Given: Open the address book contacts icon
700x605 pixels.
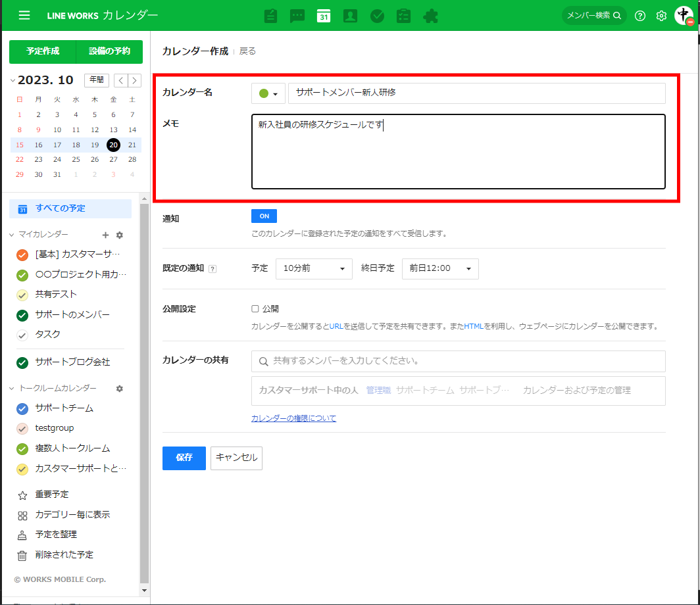Looking at the screenshot, I should pos(350,16).
